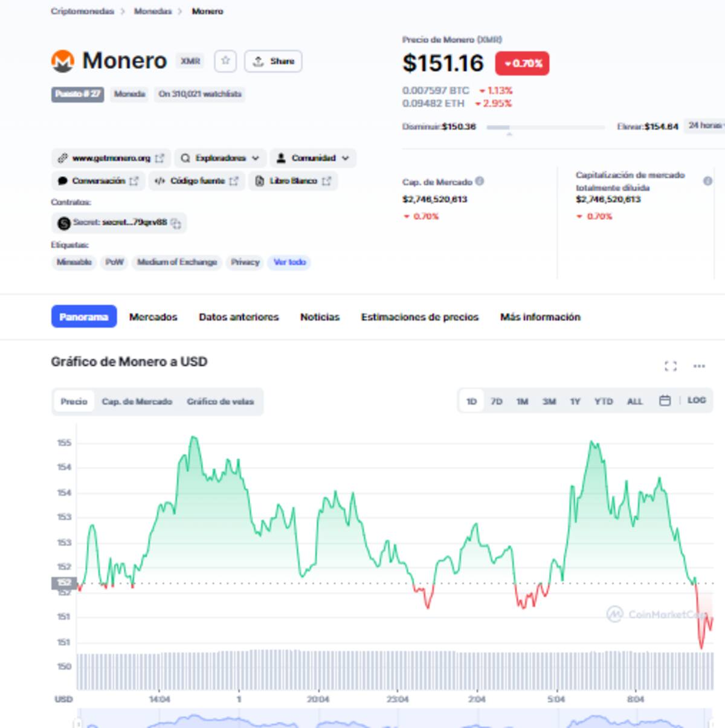This screenshot has width=725, height=728.
Task: Click the Monero logo icon
Action: (62, 61)
